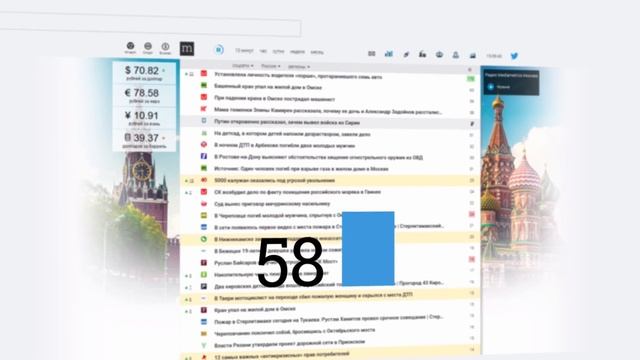Viewport: 640px width, 360px height.
Task: Open the headline about the ночное ДТП в Арбеково
Action: point(284,145)
